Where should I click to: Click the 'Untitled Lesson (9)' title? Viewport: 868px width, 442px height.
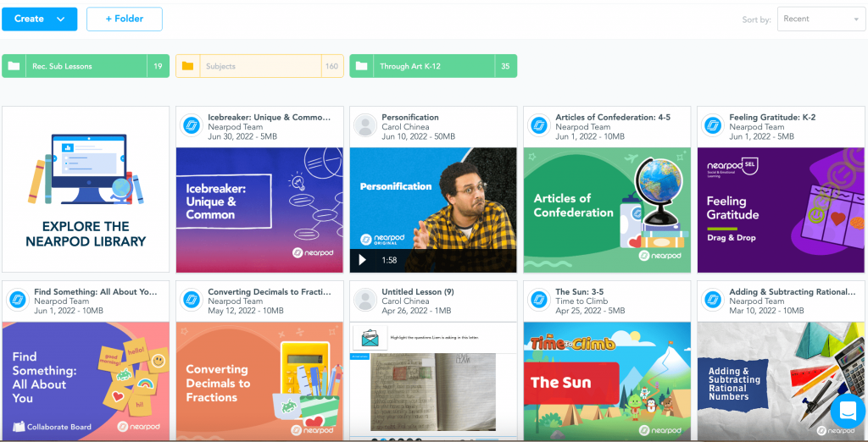coord(417,291)
